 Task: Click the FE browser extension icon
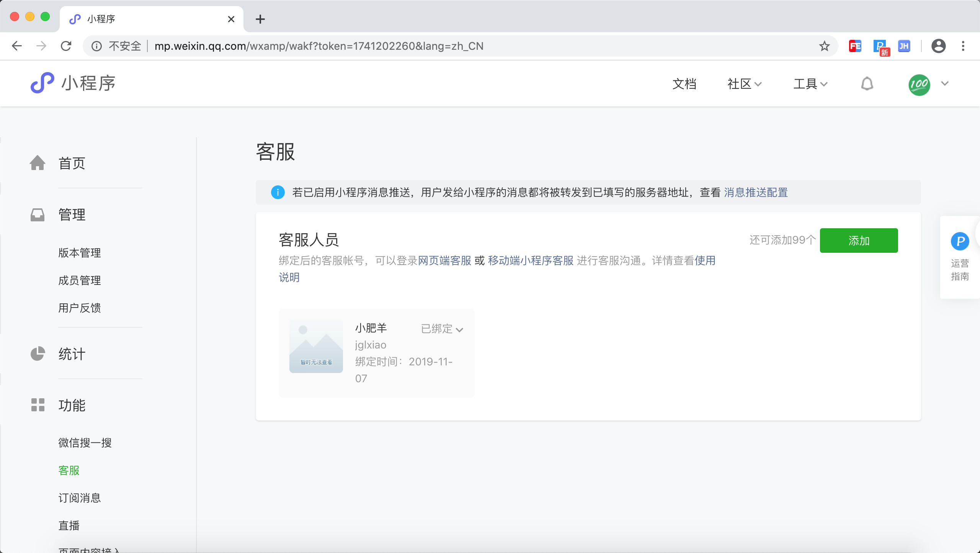click(x=855, y=46)
